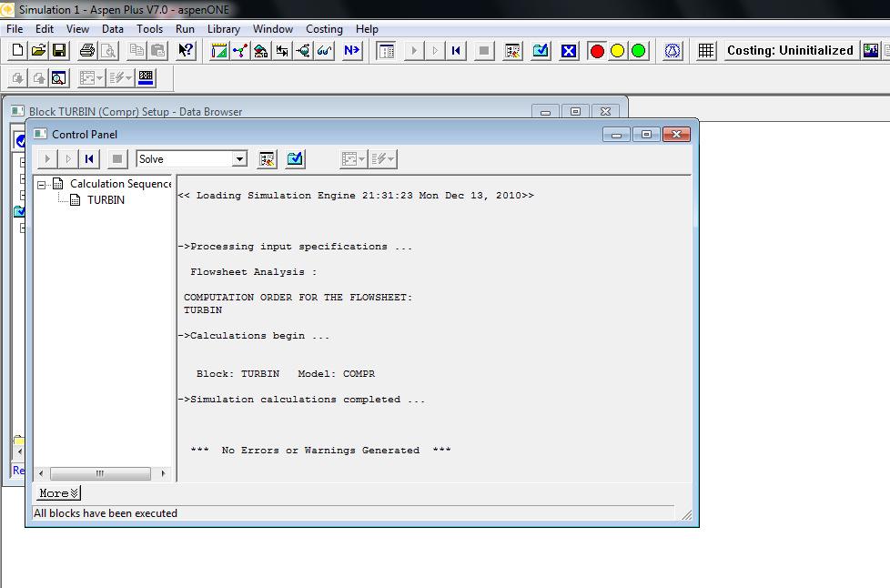This screenshot has height=588, width=890.
Task: Click the Paste icon in the main toolbar
Action: click(157, 50)
